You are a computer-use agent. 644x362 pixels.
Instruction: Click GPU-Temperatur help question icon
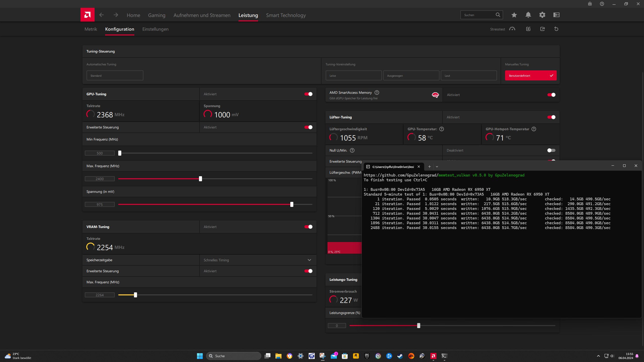[x=441, y=129]
